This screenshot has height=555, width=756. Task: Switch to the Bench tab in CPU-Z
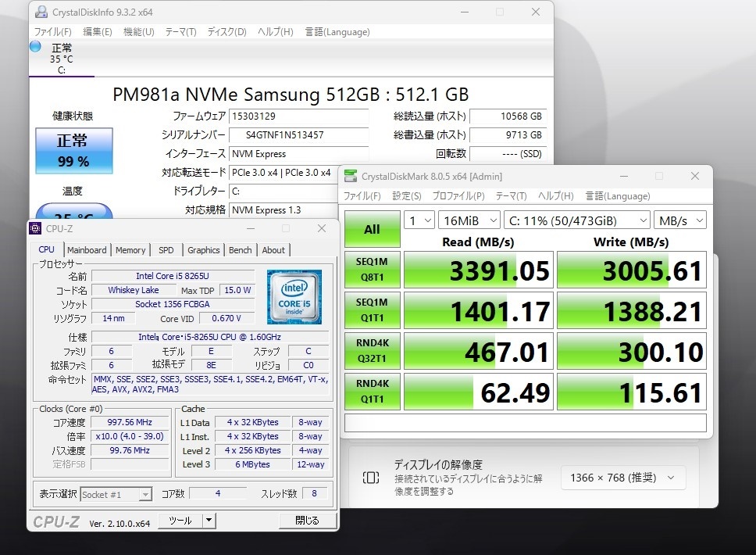click(240, 250)
